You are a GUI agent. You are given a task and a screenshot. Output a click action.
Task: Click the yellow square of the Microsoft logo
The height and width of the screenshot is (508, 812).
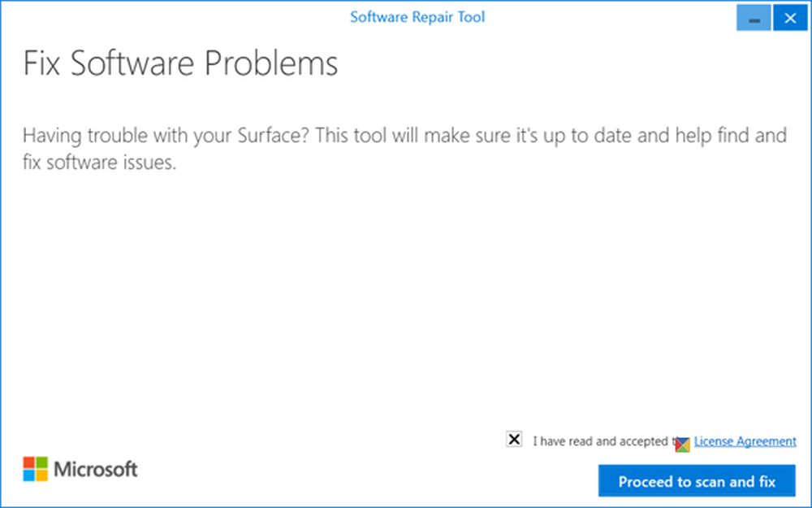pos(41,475)
